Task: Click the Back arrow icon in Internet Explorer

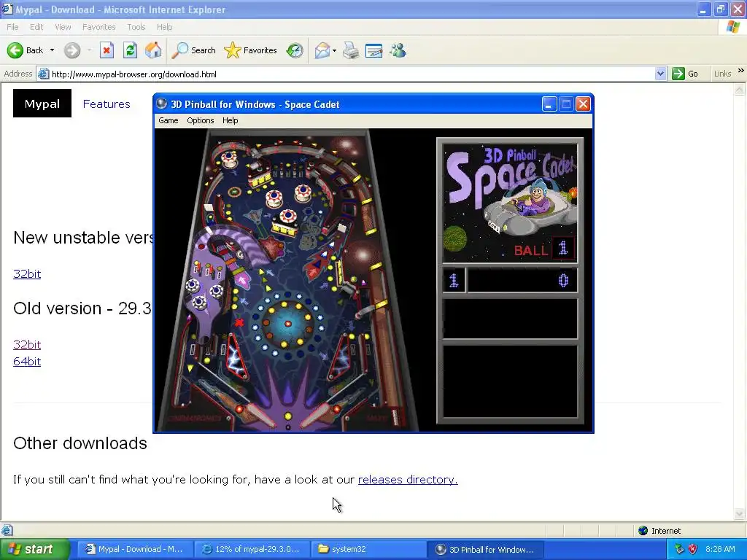Action: (x=15, y=50)
